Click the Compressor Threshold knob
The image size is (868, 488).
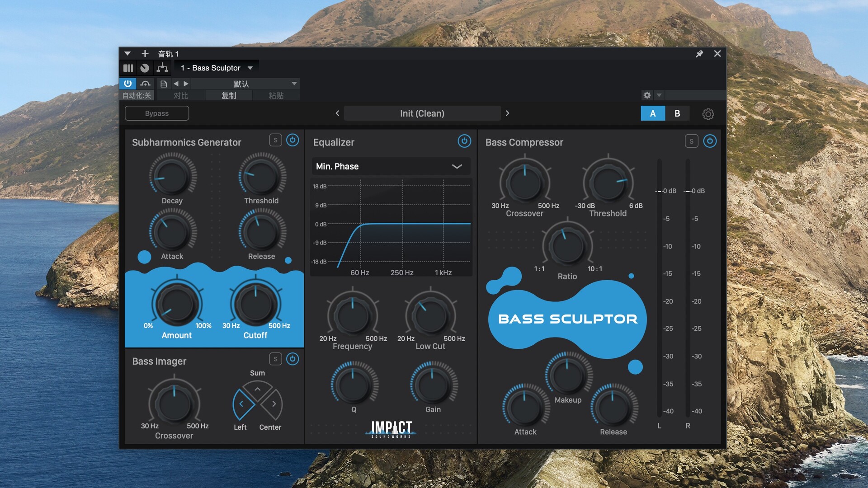608,182
